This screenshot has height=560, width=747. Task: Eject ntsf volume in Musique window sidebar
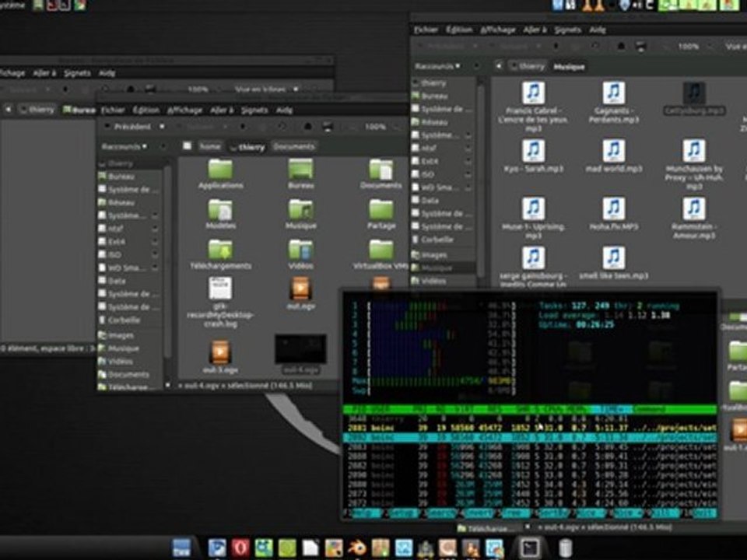468,148
